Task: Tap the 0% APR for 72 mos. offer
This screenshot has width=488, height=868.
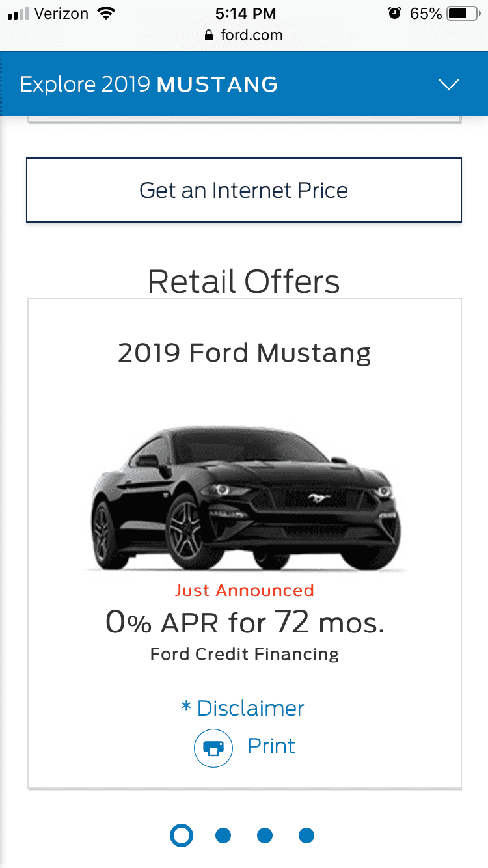Action: tap(245, 623)
